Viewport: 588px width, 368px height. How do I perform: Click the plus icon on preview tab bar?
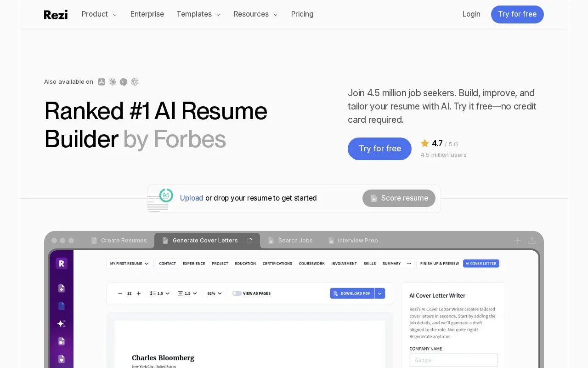point(517,241)
